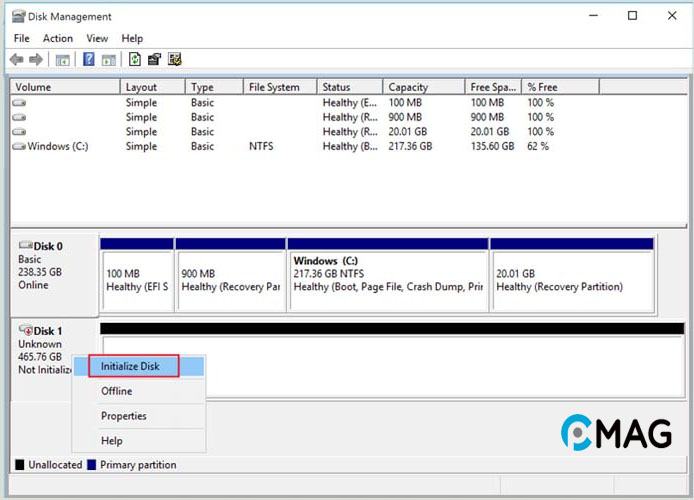Select the 100 MB EFI partition block

point(136,278)
